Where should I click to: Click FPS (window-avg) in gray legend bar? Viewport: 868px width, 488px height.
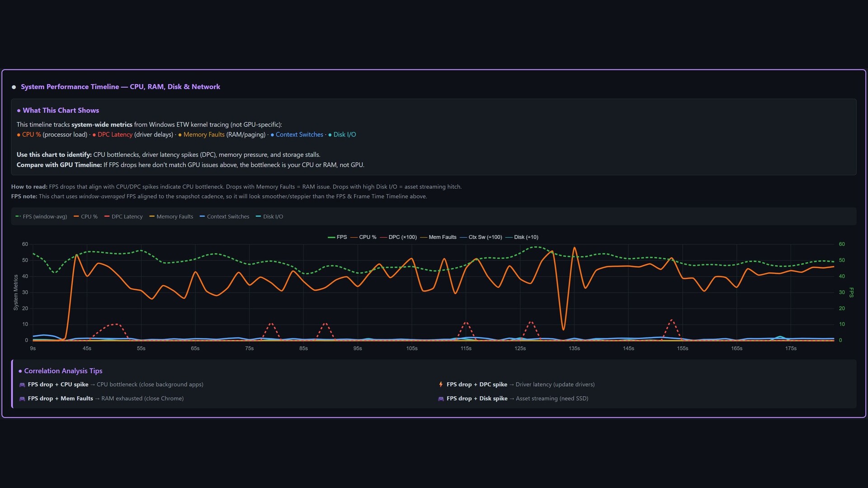(41, 217)
